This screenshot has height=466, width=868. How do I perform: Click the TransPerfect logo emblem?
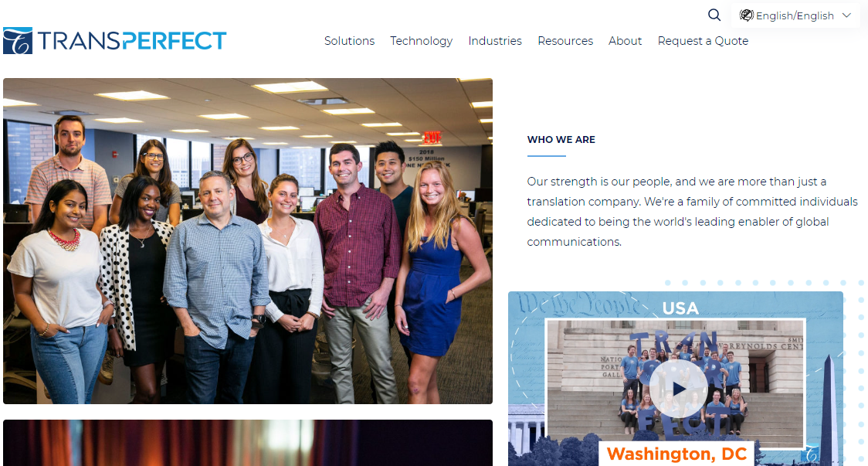point(18,40)
